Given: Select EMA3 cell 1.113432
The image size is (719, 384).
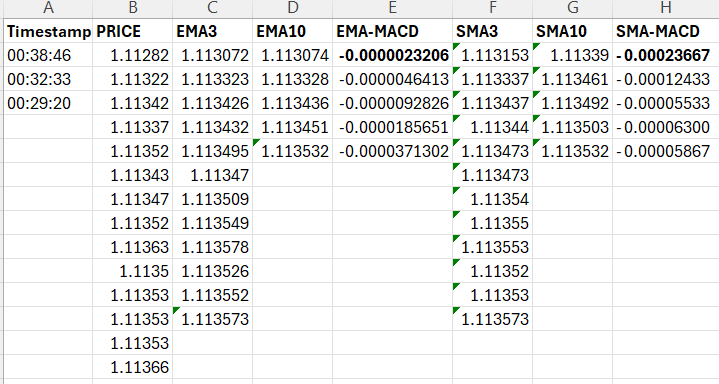Looking at the screenshot, I should coord(212,127).
